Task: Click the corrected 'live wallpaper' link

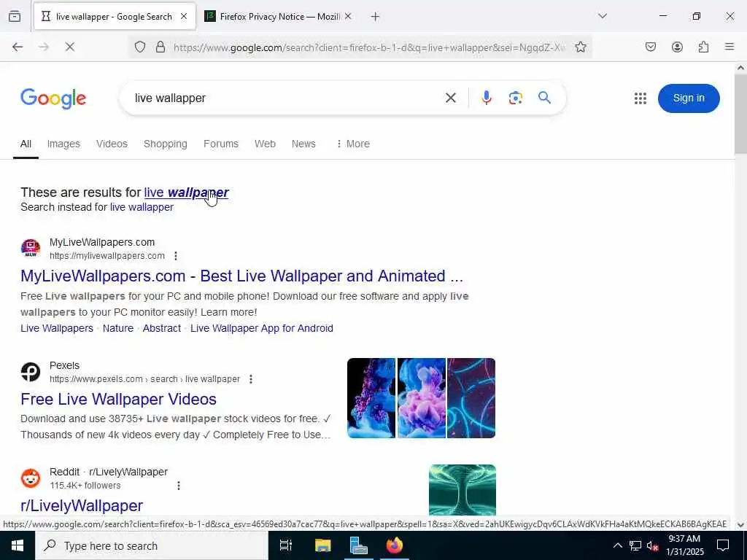Action: tap(186, 192)
